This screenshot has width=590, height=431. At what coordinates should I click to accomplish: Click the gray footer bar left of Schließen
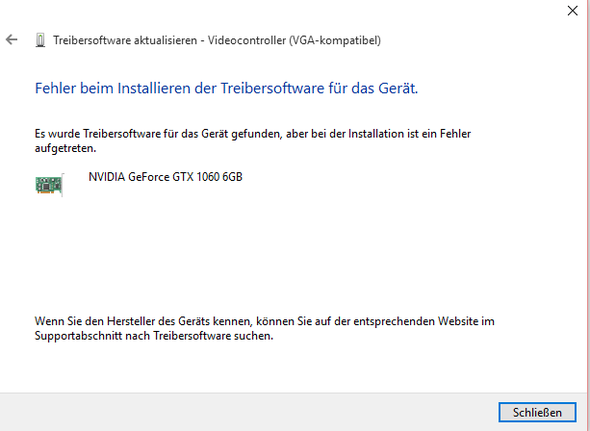(248, 412)
